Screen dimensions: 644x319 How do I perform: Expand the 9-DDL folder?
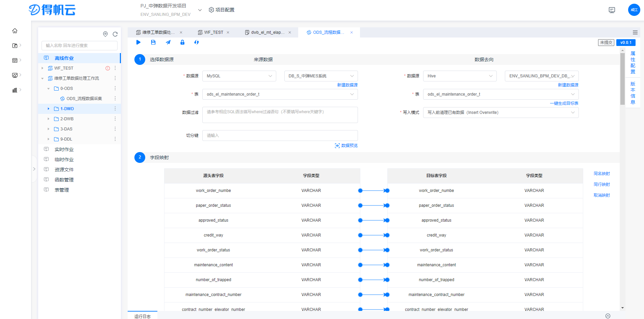coord(49,139)
